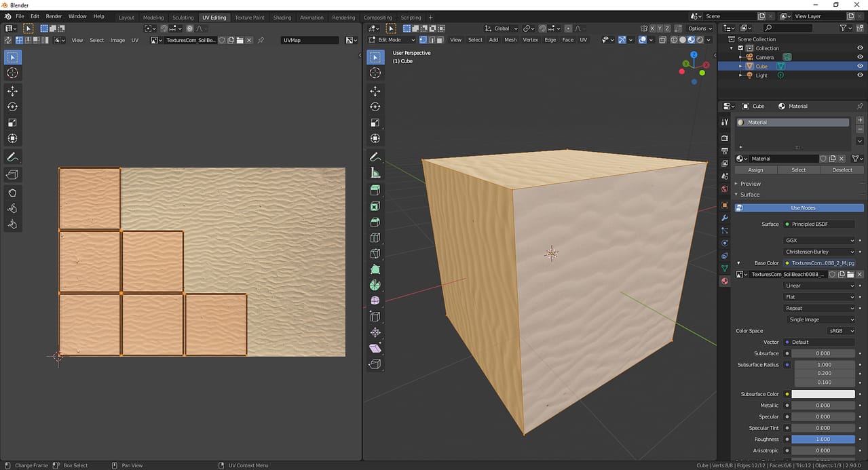Select the Annotate tool in UV editor

pos(12,157)
